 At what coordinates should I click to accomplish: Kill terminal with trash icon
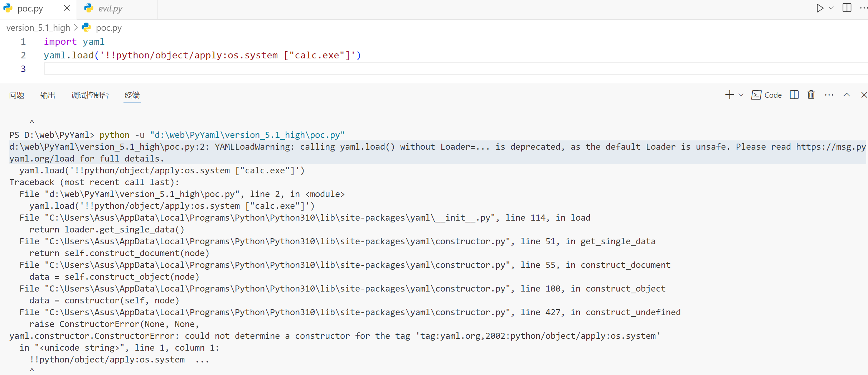[811, 95]
